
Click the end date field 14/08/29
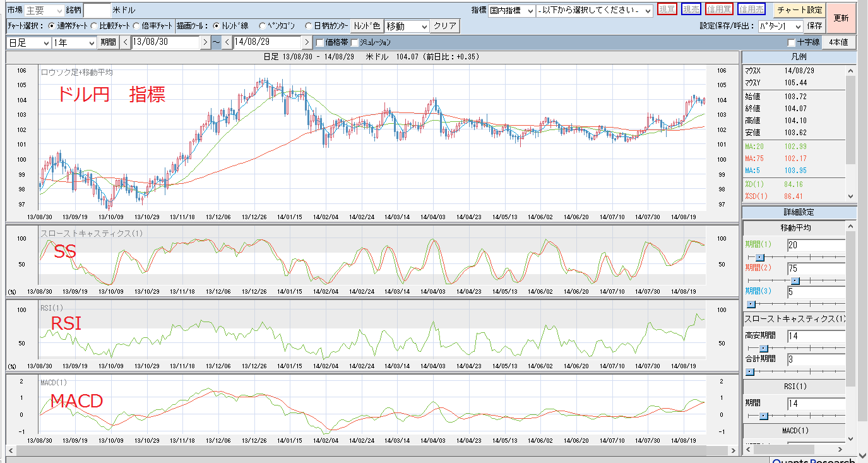point(267,42)
